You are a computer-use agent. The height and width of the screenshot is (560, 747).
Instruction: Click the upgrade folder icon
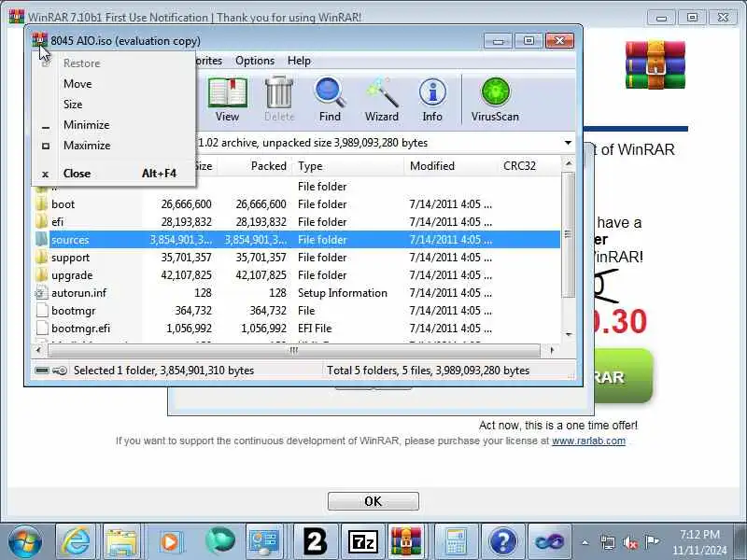coord(42,275)
